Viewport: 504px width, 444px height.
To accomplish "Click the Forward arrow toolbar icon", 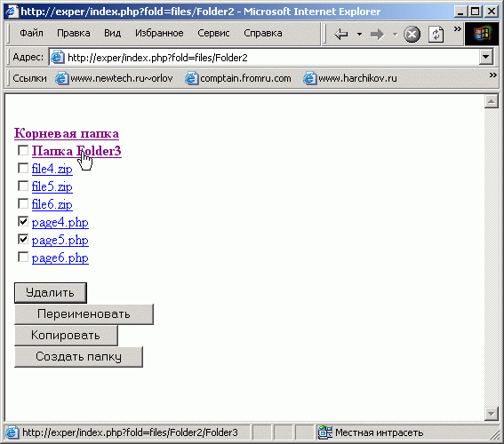I will click(x=377, y=34).
